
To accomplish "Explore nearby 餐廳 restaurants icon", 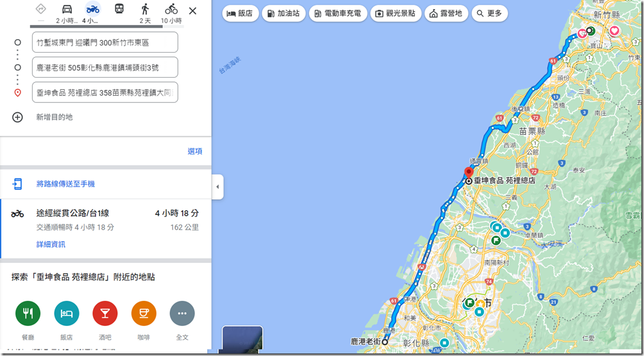I will tap(28, 313).
